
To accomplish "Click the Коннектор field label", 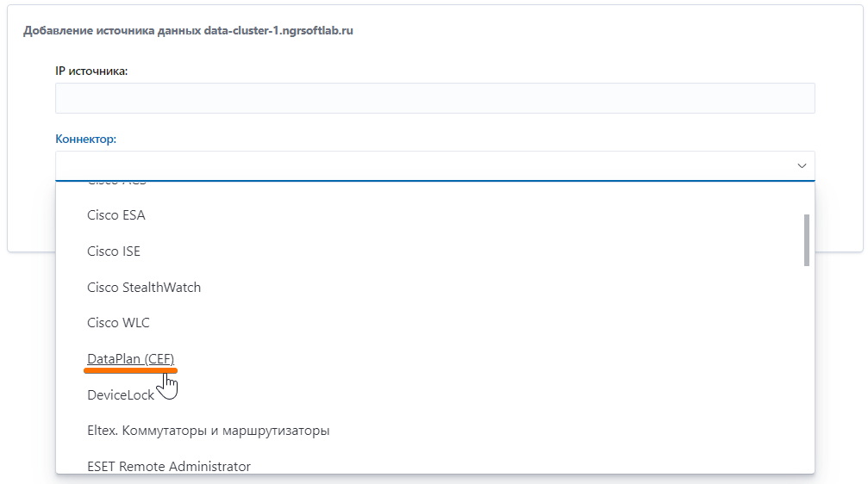I will (86, 139).
